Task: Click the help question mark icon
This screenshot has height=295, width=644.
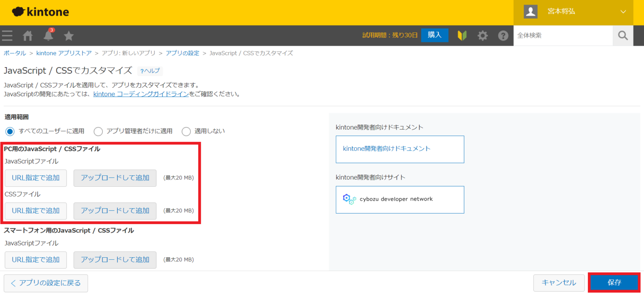Action: 503,35
